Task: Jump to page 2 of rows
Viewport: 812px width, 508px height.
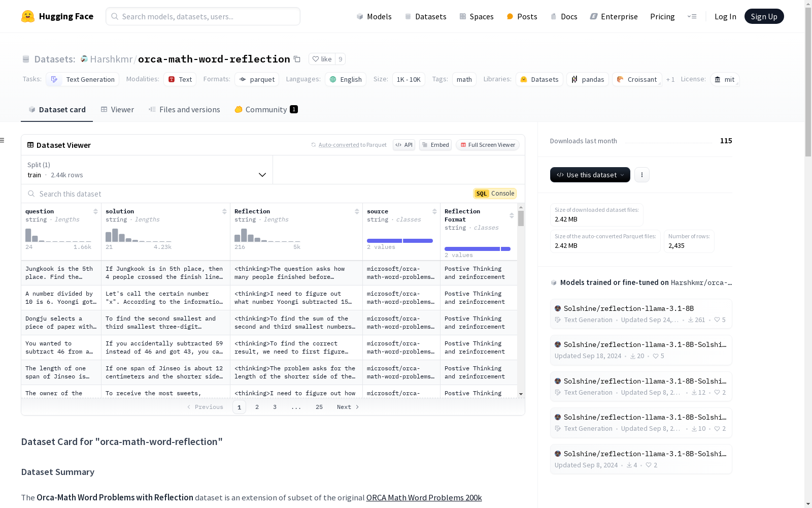Action: [257, 407]
